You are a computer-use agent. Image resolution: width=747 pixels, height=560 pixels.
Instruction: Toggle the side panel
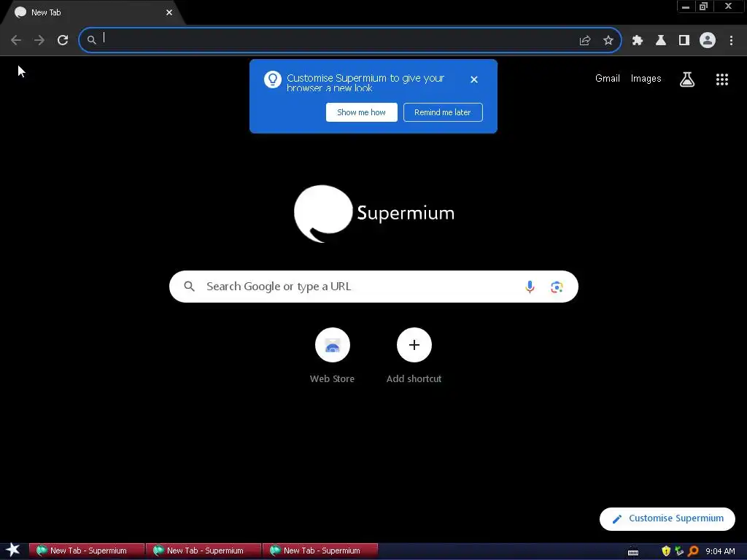(x=684, y=41)
